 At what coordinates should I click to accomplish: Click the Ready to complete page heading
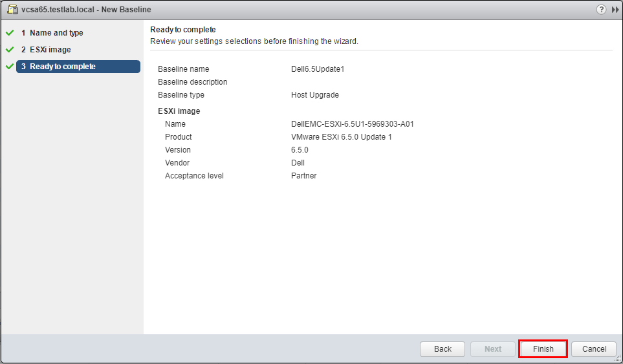click(x=183, y=30)
